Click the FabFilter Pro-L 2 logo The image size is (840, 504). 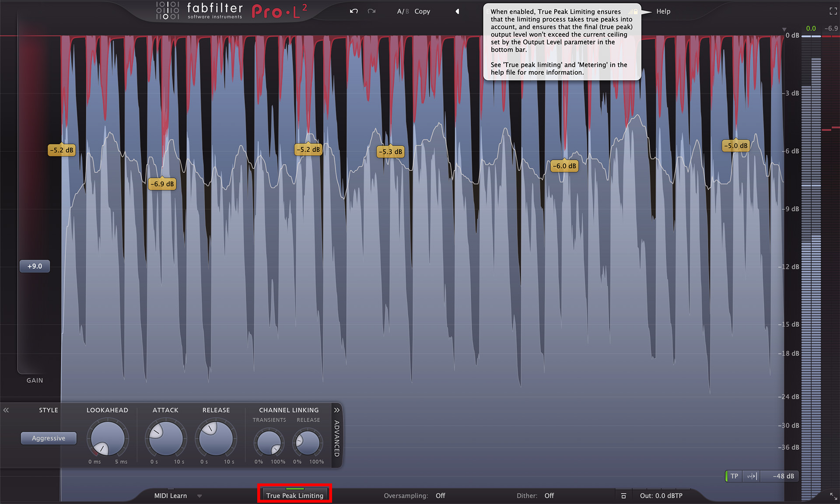point(232,11)
